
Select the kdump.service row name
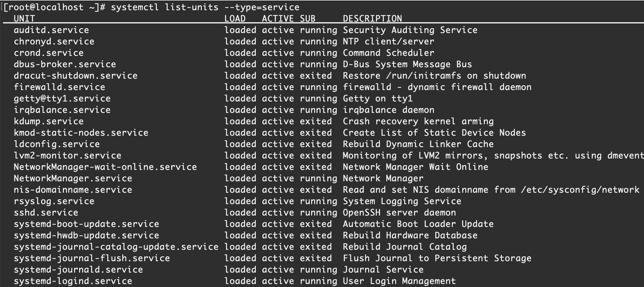pyautogui.click(x=49, y=121)
